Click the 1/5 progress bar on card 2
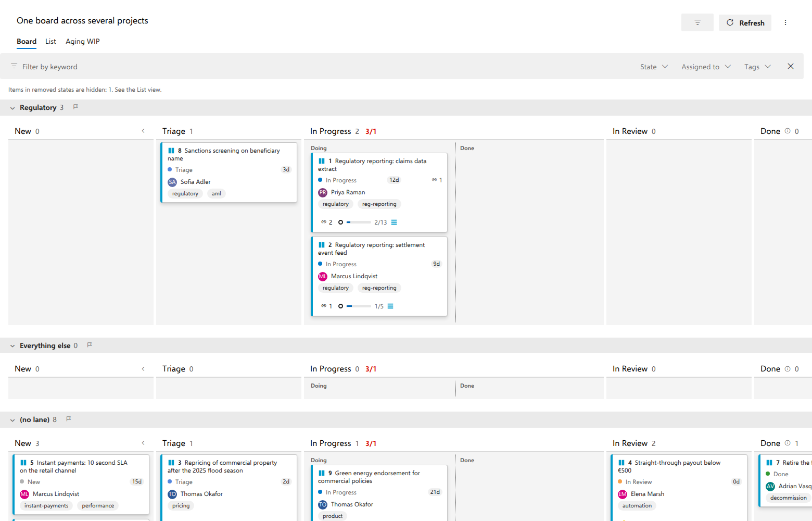 click(359, 306)
